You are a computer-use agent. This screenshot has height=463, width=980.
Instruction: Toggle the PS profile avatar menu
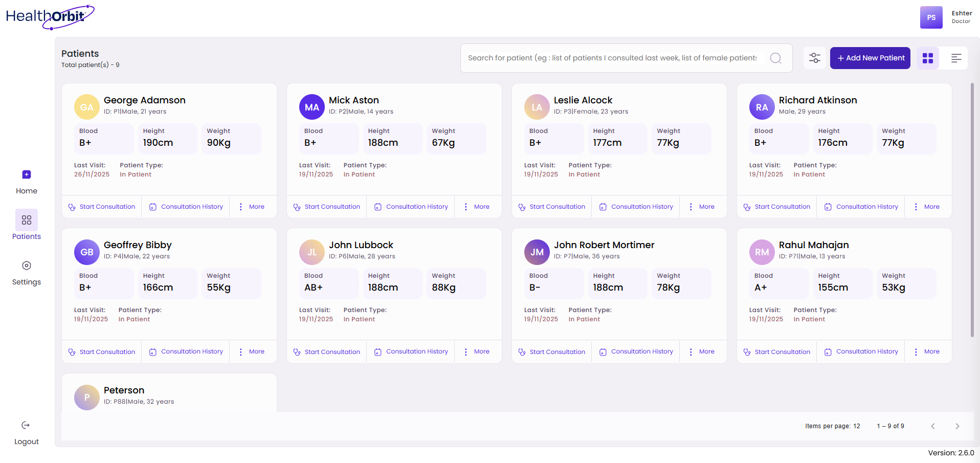click(931, 17)
